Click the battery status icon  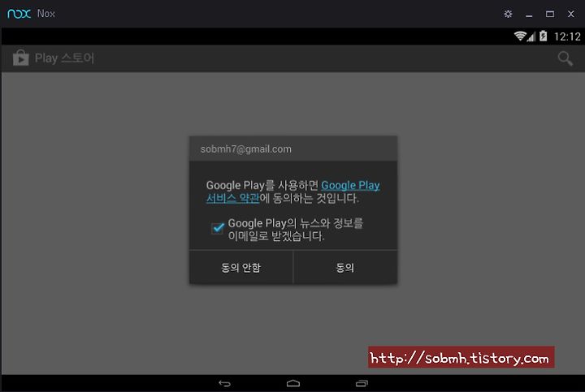[x=544, y=37]
